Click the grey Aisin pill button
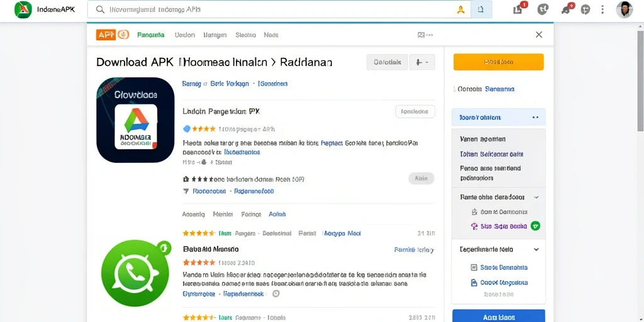The image size is (644, 322). click(421, 178)
